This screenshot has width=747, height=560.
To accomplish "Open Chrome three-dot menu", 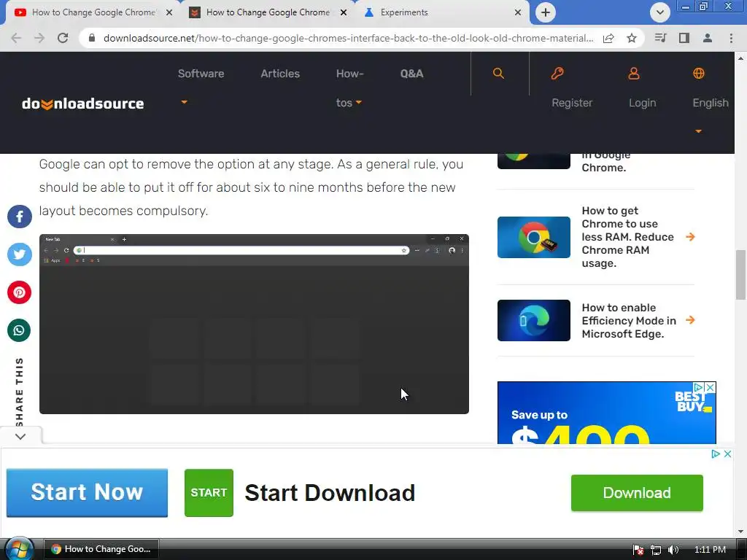I will click(x=731, y=38).
